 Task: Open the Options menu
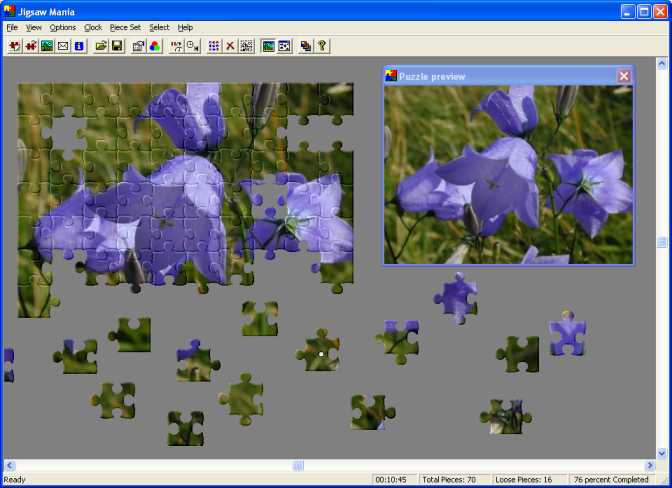63,27
